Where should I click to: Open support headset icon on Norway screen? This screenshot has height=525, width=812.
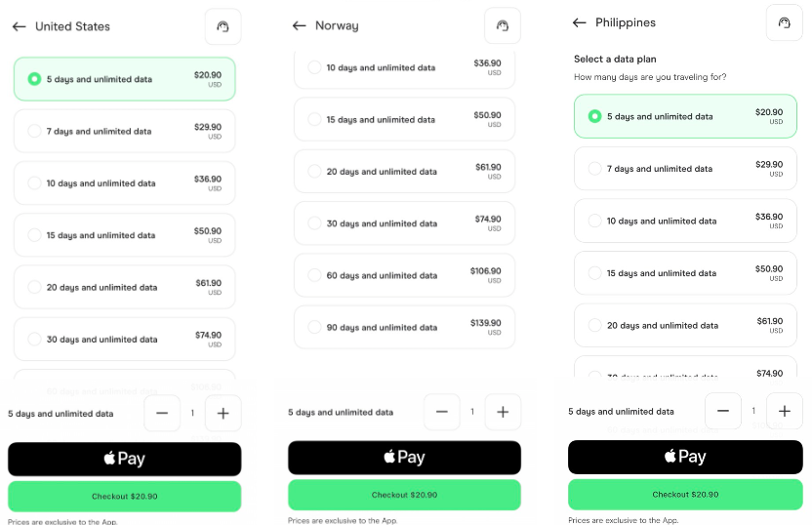503,26
